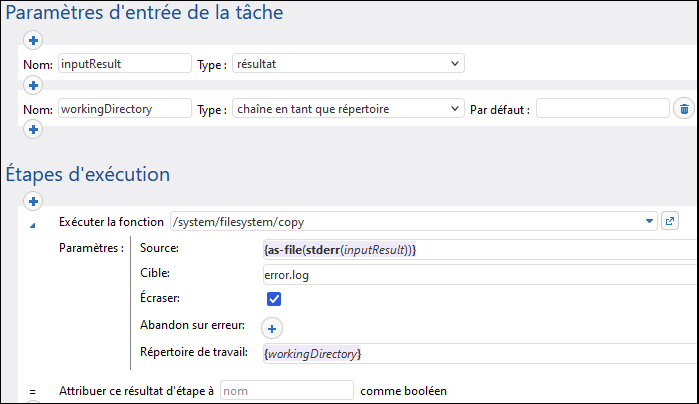The image size is (699, 404).
Task: Click the inputResult name field
Action: tap(124, 64)
